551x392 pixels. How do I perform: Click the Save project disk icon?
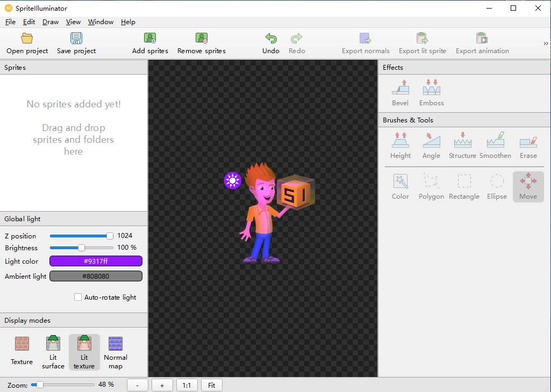pos(76,39)
